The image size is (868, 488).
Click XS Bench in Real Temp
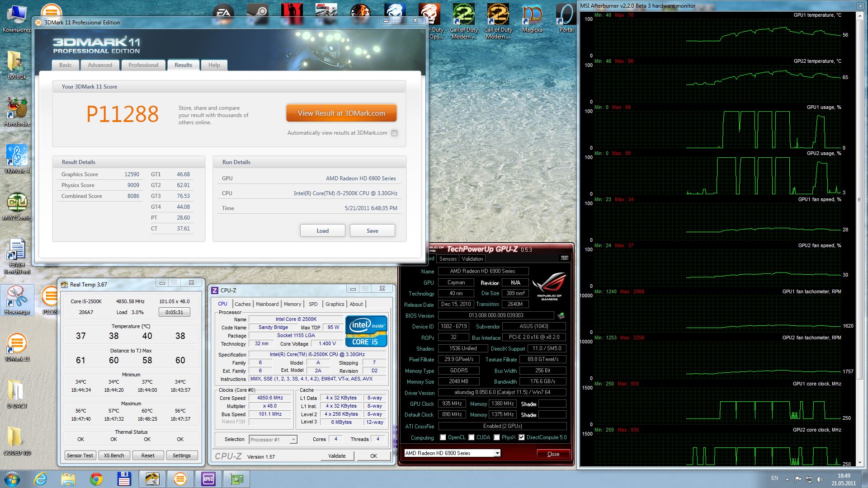coord(114,455)
